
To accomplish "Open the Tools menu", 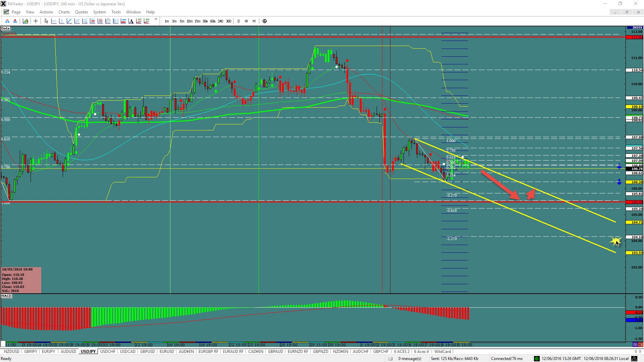I will (116, 12).
